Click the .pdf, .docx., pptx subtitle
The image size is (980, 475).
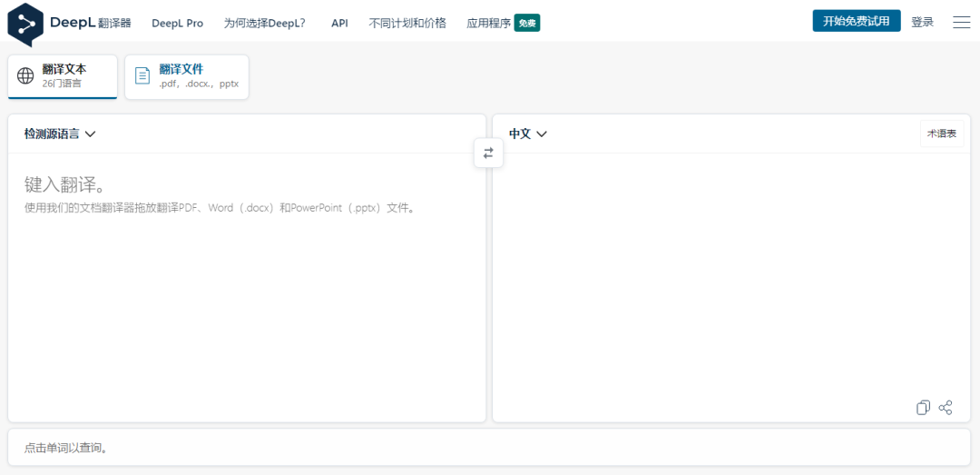(199, 84)
